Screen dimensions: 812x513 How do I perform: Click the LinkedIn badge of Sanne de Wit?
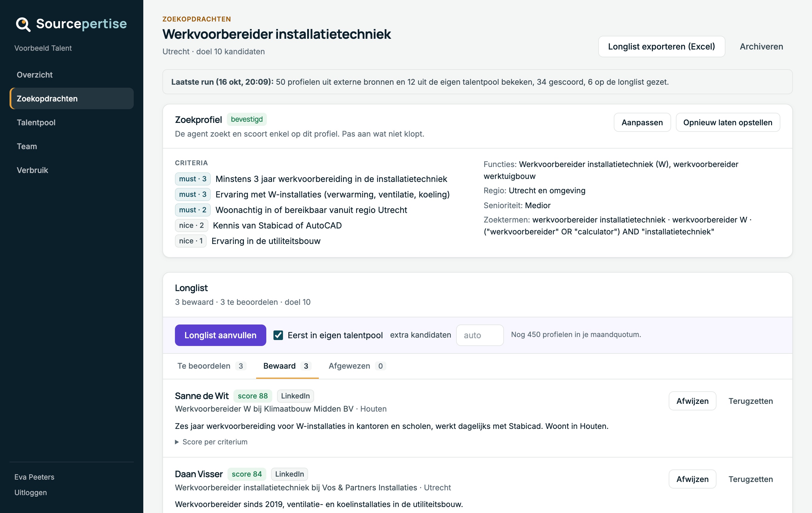pos(296,396)
